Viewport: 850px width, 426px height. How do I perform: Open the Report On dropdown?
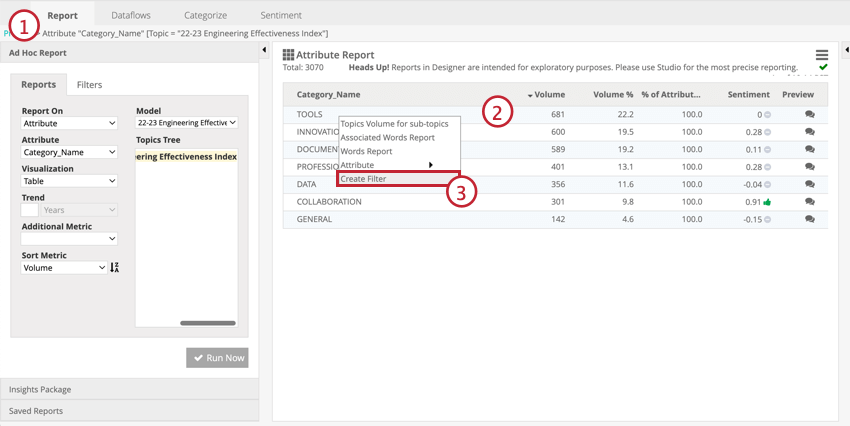click(69, 123)
